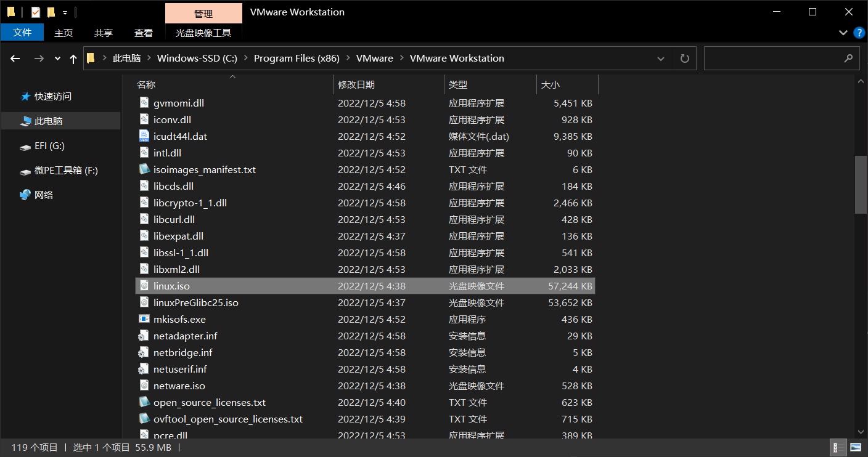Click the mkisofs.exe application icon
This screenshot has width=868, height=457.
click(x=144, y=319)
